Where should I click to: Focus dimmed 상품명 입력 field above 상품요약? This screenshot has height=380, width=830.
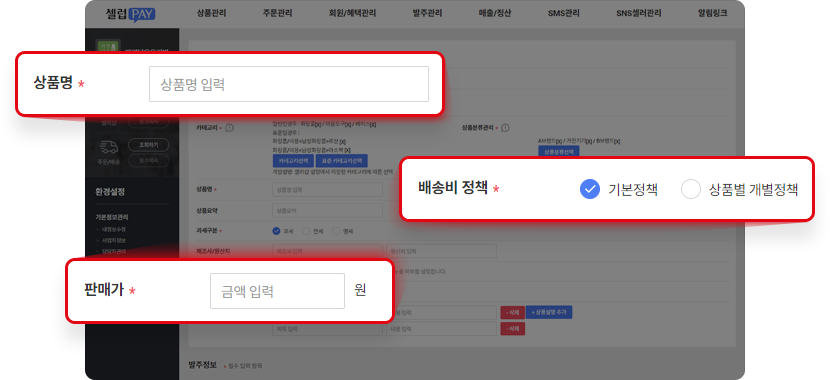[x=327, y=189]
